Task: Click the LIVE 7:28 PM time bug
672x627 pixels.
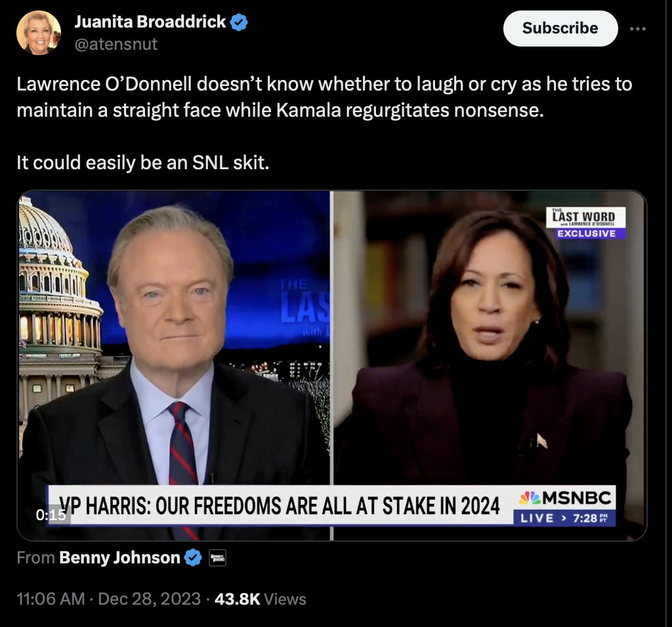Action: 564,518
